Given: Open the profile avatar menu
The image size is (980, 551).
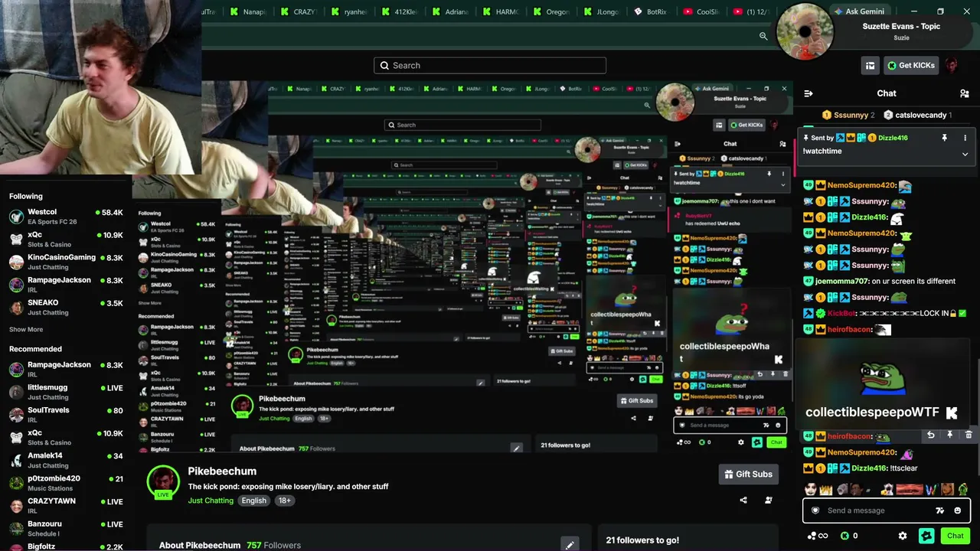Looking at the screenshot, I should pyautogui.click(x=951, y=65).
